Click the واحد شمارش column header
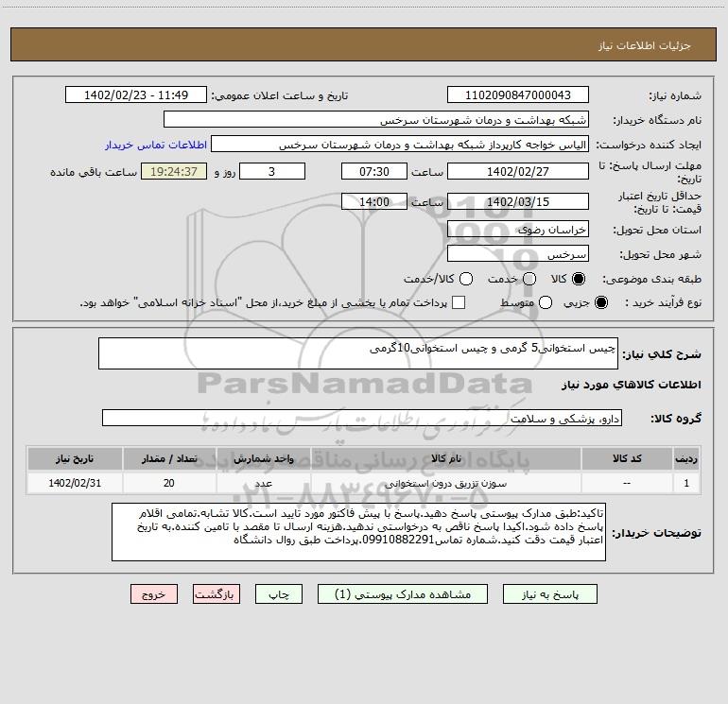This screenshot has height=704, width=728. tap(263, 458)
